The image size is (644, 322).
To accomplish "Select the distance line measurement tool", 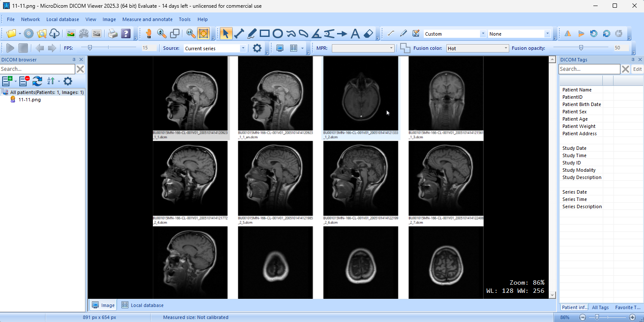I will pyautogui.click(x=239, y=33).
